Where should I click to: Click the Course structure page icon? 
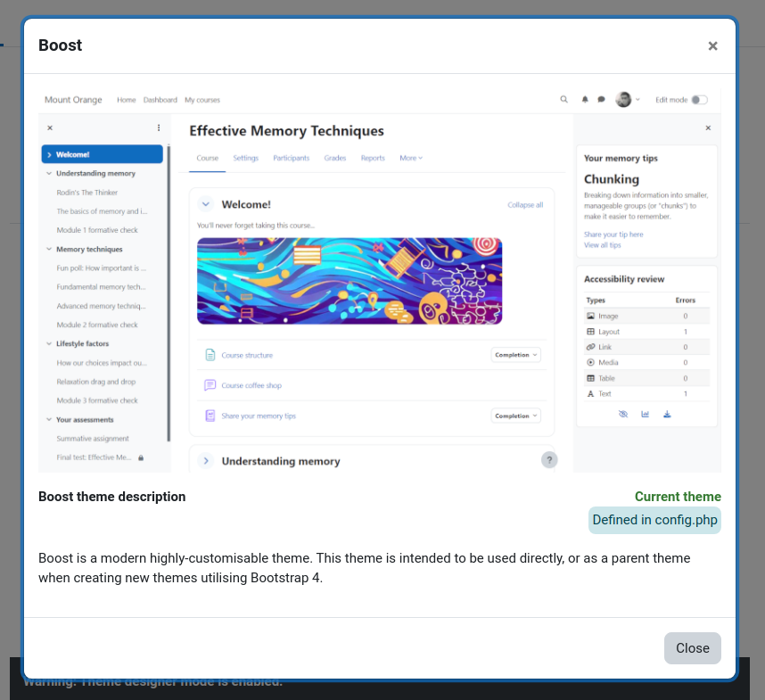(x=210, y=355)
